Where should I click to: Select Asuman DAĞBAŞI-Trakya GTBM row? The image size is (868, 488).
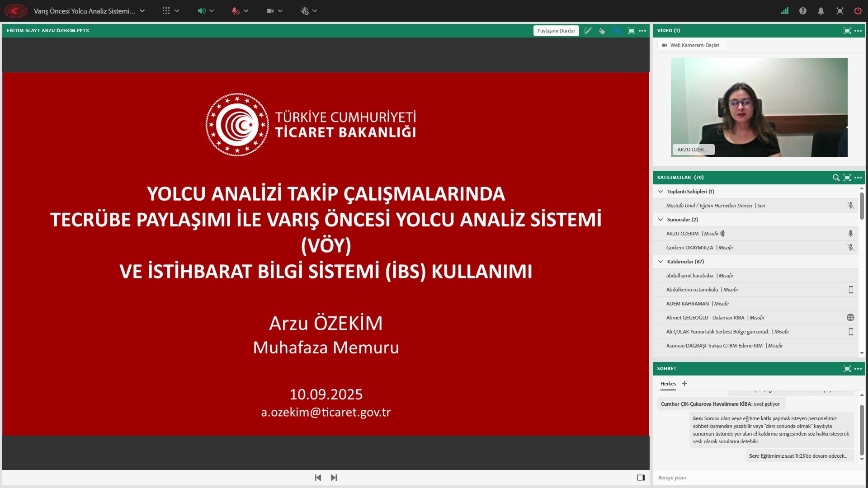pos(755,346)
